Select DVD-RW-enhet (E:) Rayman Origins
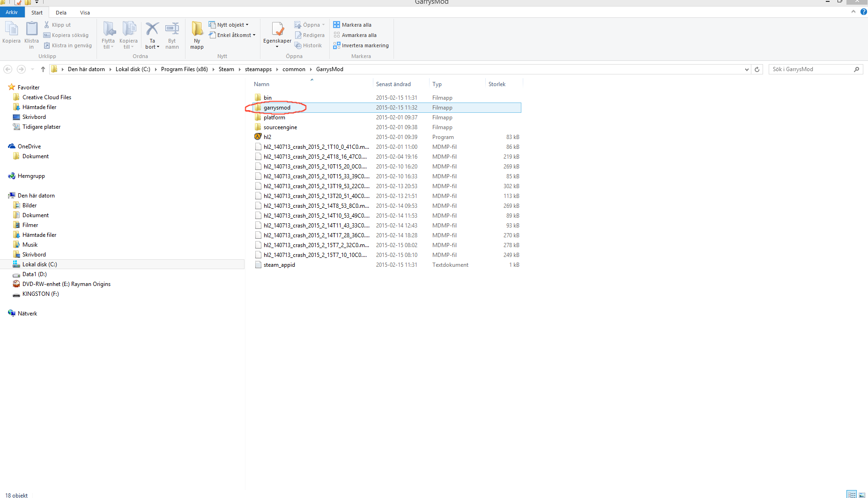Viewport: 868px width, 498px height. pyautogui.click(x=67, y=284)
